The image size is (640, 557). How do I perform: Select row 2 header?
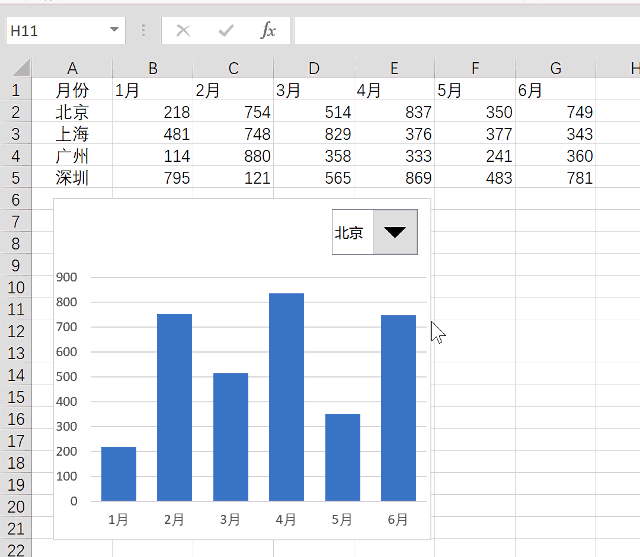point(16,112)
